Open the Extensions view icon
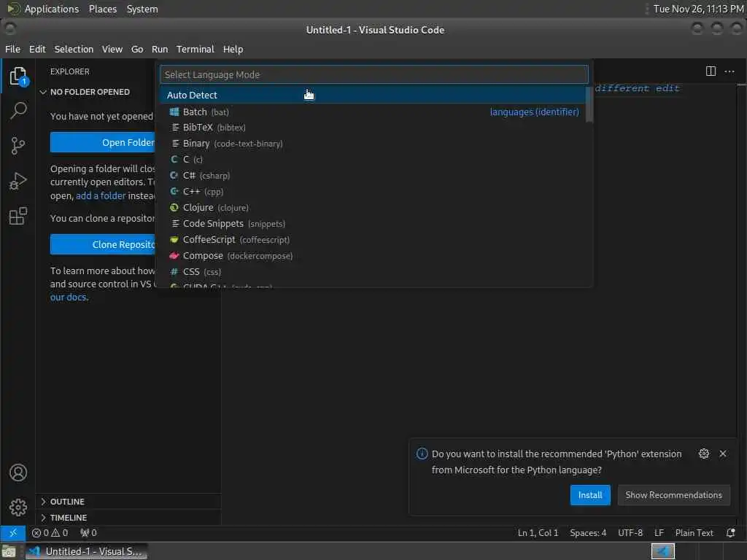747x560 pixels. pos(18,216)
